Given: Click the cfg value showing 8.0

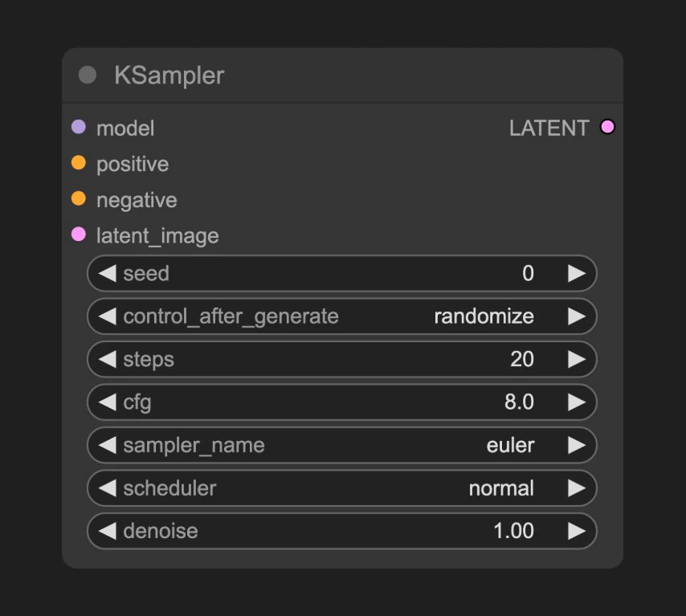Looking at the screenshot, I should 521,402.
